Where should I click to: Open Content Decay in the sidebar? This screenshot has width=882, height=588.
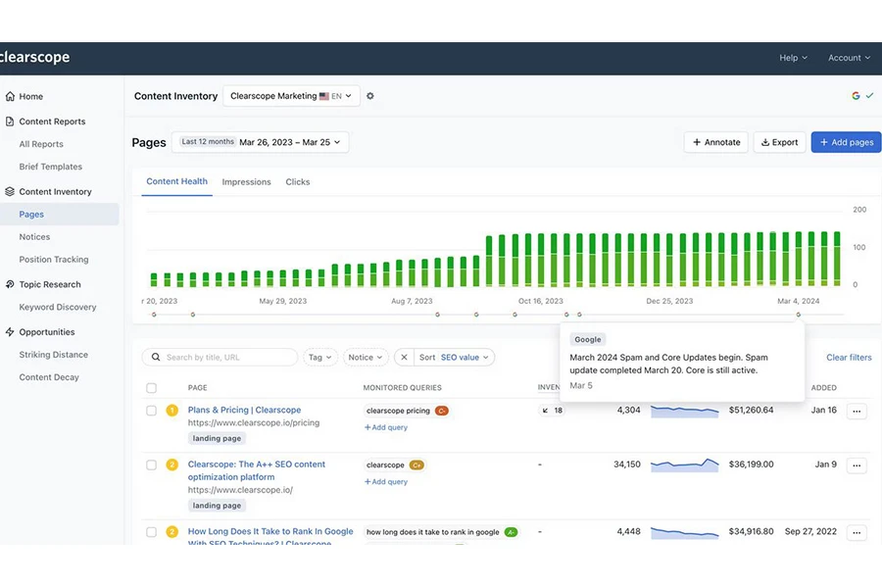[49, 377]
